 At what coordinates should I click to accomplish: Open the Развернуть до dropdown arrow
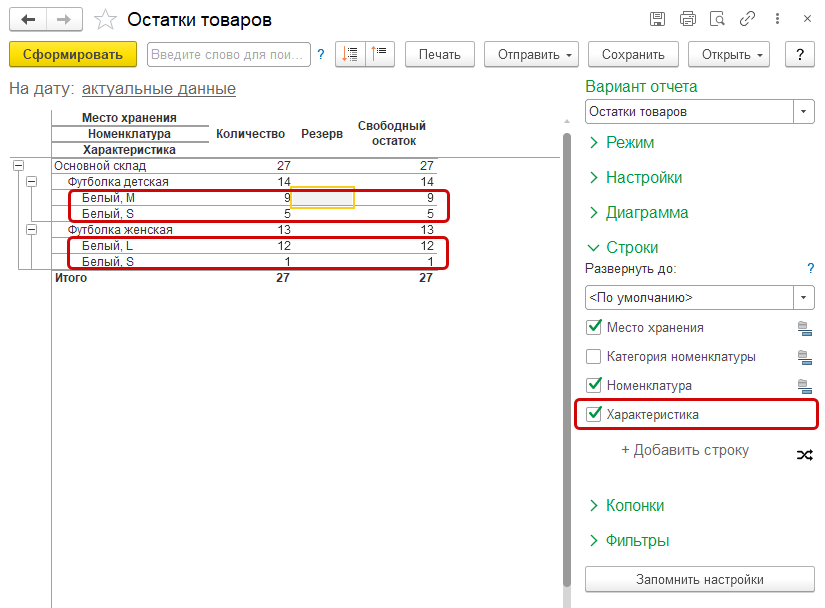[803, 298]
